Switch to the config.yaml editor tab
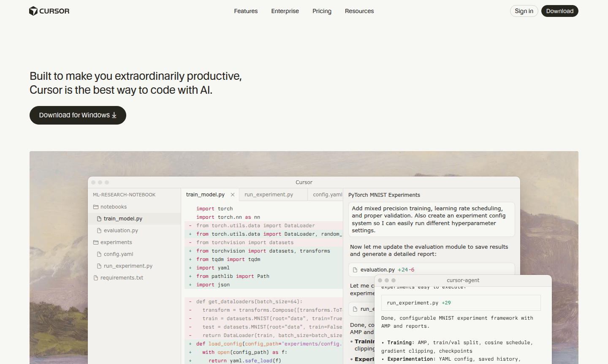 point(327,195)
